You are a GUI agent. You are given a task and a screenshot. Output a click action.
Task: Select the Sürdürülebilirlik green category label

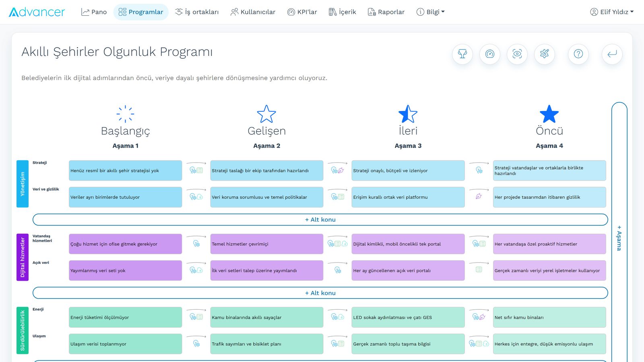(23, 330)
